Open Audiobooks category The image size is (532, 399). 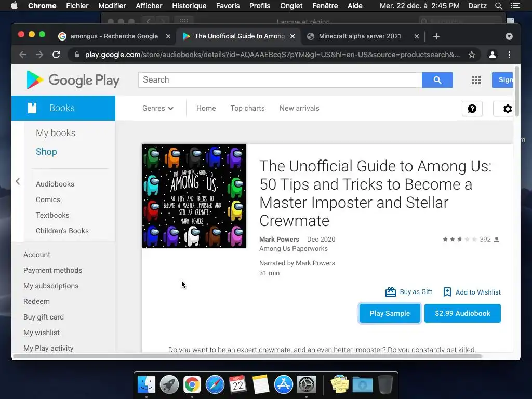click(x=55, y=184)
